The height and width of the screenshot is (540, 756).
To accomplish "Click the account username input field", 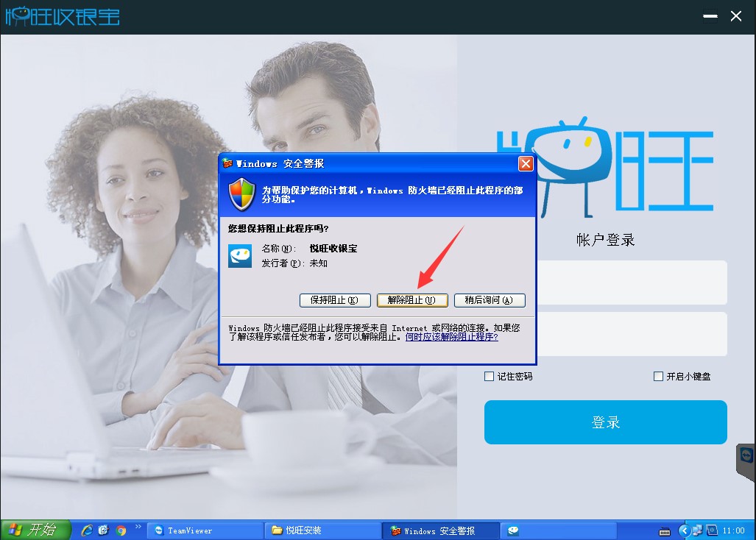I will 632,283.
